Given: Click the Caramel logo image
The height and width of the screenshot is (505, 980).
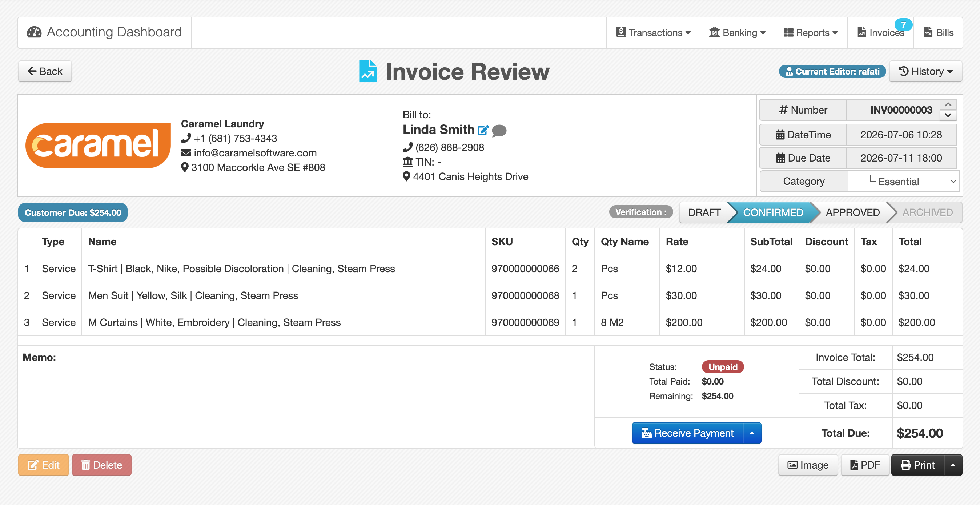Looking at the screenshot, I should point(98,146).
